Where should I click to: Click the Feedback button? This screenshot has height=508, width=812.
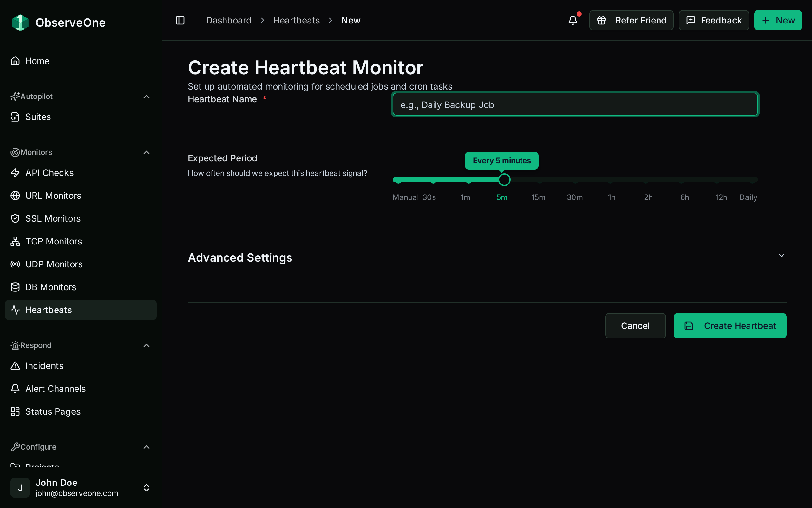714,21
